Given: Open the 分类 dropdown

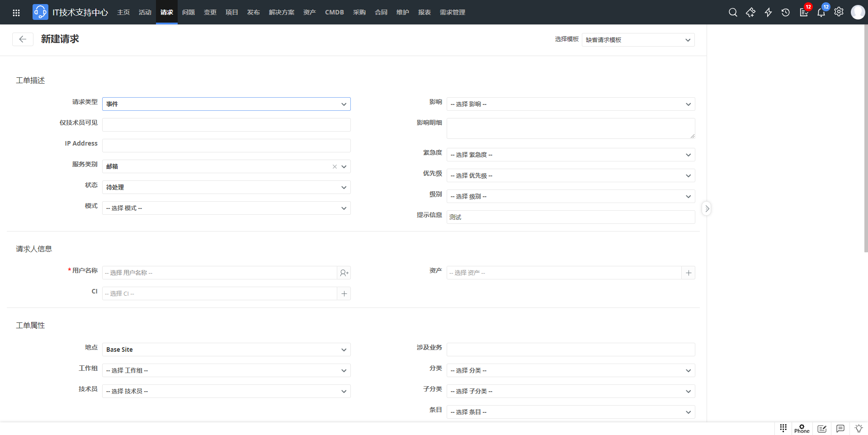Looking at the screenshot, I should coord(571,370).
